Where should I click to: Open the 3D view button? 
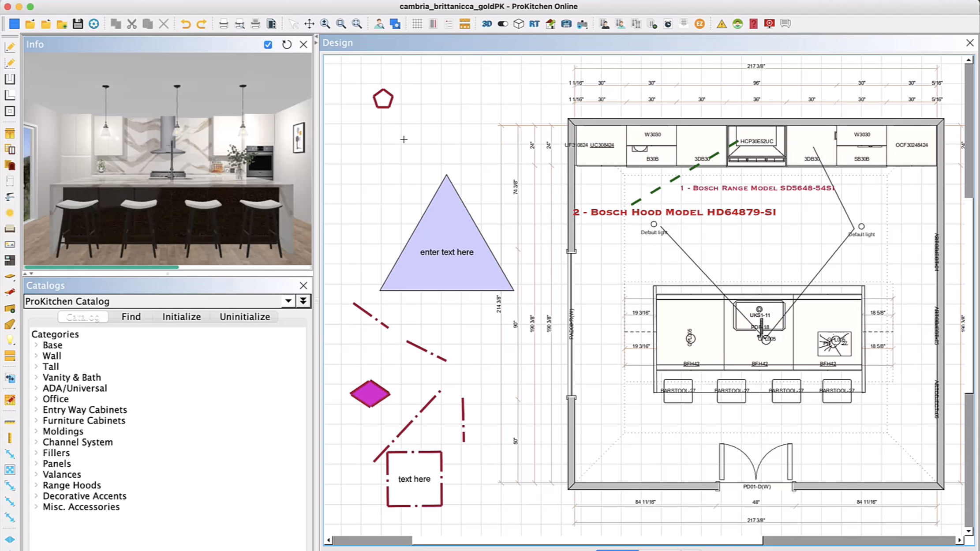(x=486, y=24)
